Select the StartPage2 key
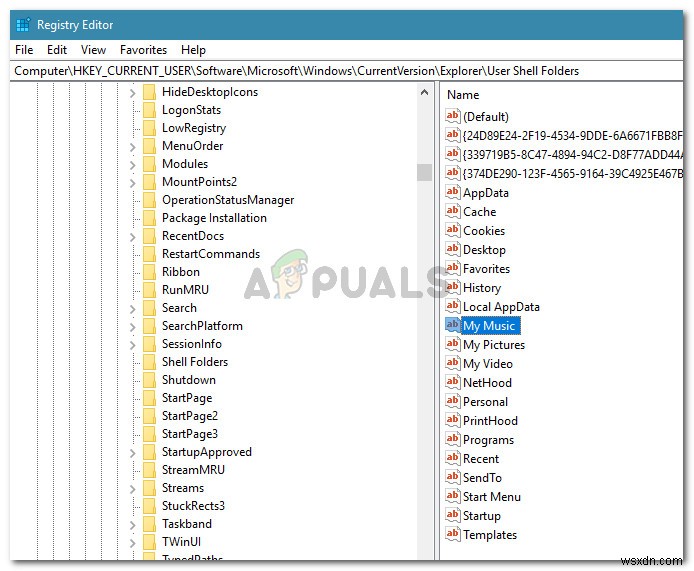The width and height of the screenshot is (694, 571). click(189, 416)
